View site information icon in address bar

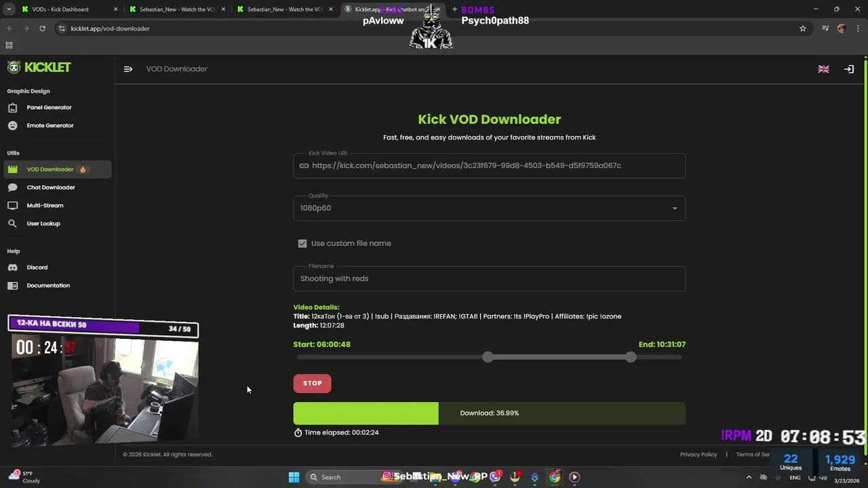point(62,28)
